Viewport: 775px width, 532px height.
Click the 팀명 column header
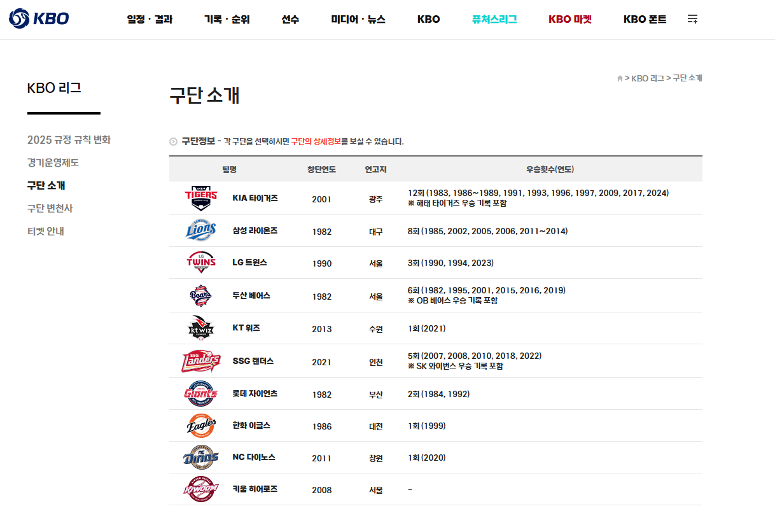coord(230,169)
